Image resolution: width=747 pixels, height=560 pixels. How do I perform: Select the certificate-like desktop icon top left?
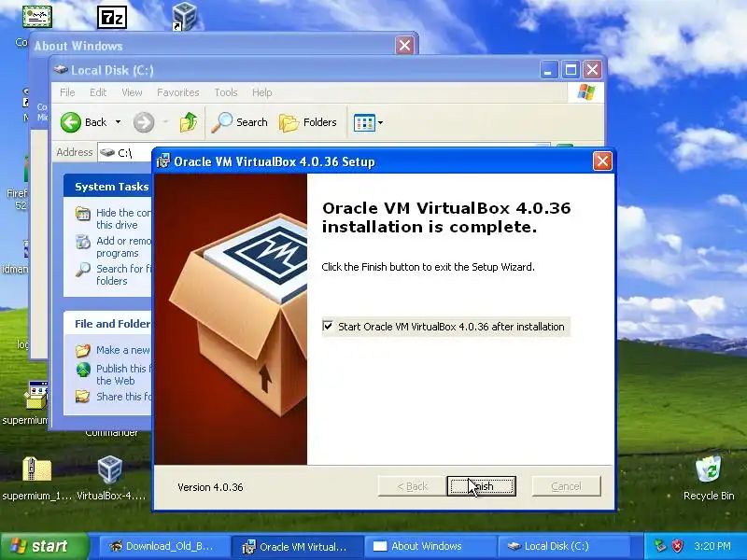pyautogui.click(x=37, y=17)
